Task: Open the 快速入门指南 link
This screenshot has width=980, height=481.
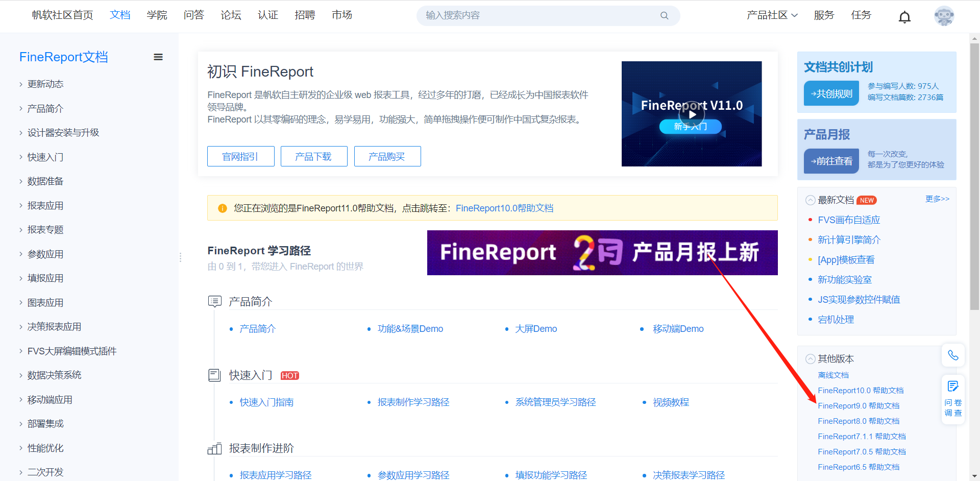Action: (266, 402)
